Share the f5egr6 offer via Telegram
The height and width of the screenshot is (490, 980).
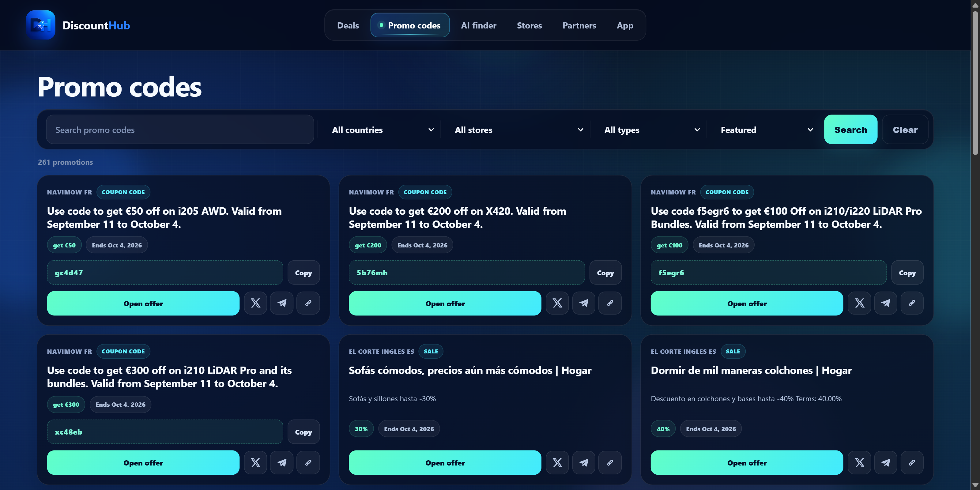[886, 303]
